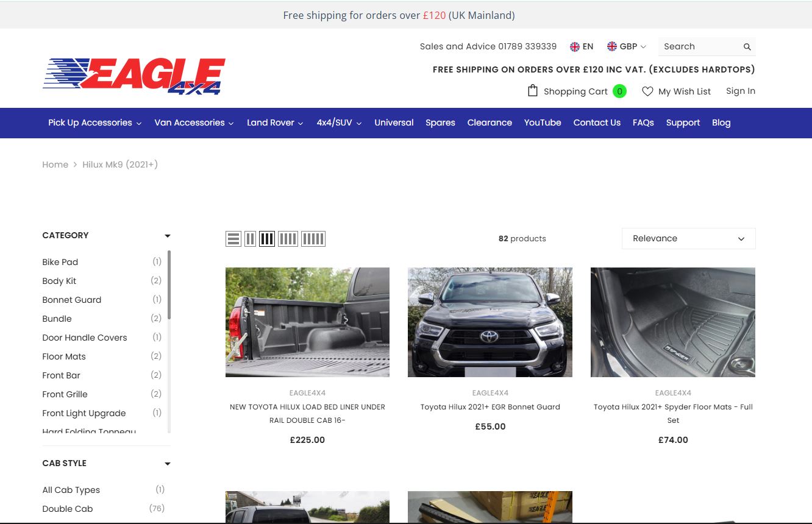
Task: Click Shopping Cart text link
Action: 575,91
